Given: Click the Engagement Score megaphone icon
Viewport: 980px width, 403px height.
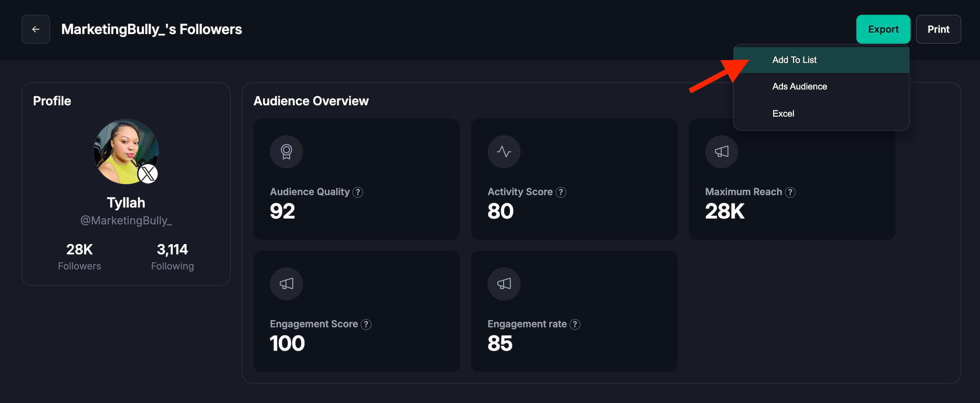Looking at the screenshot, I should point(286,284).
